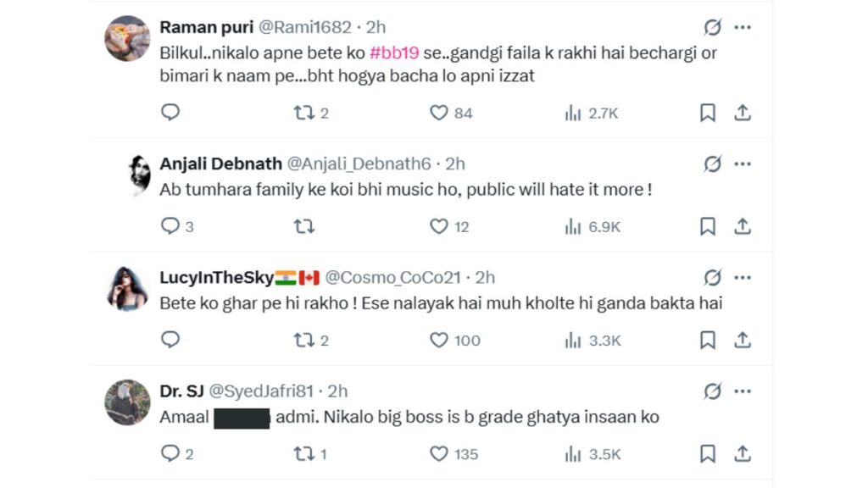This screenshot has height=488, width=868.
Task: Open Grok icon on LucyInTheSky's tweet
Action: point(713,278)
